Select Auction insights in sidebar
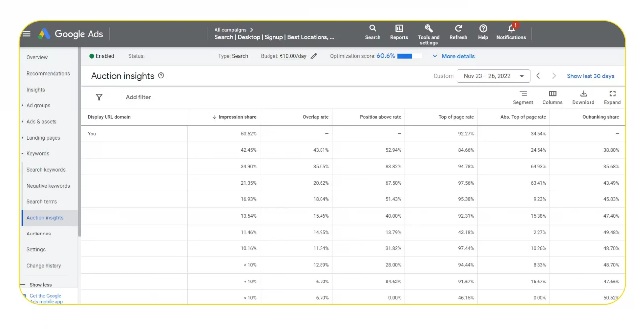 click(x=45, y=218)
